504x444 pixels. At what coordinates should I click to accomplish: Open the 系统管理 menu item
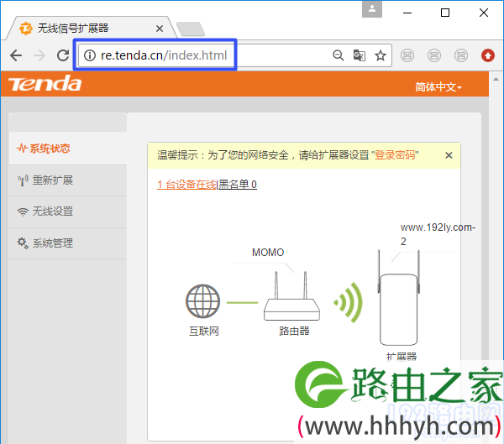point(68,243)
